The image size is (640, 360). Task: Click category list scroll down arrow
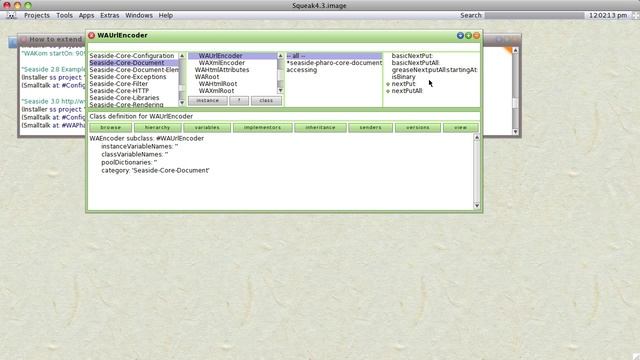coord(182,102)
